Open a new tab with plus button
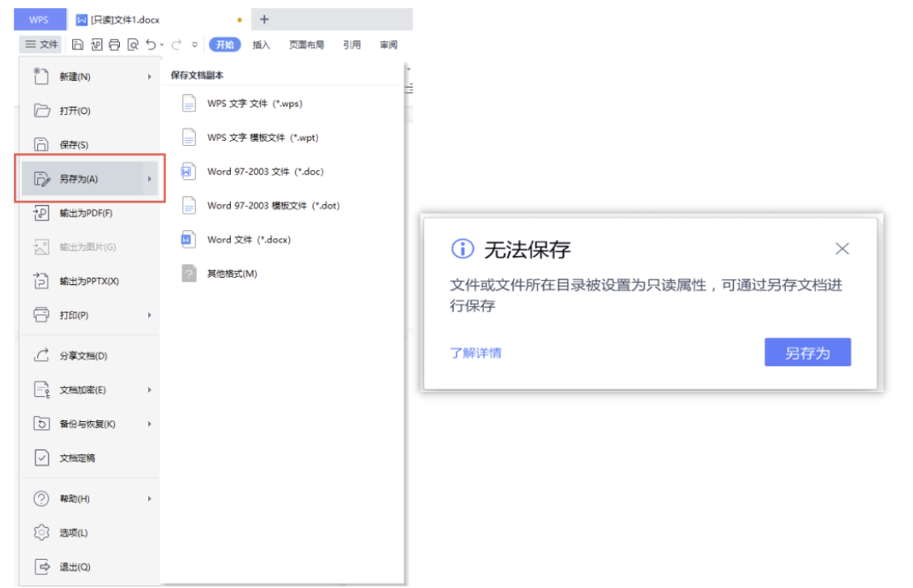The image size is (913, 588). pos(264,19)
